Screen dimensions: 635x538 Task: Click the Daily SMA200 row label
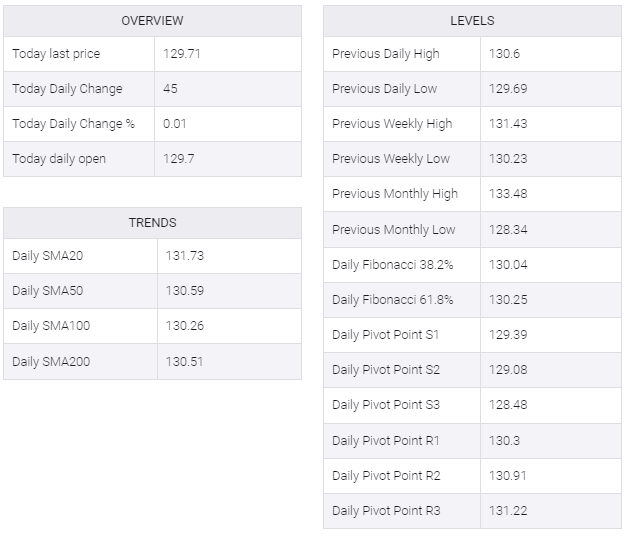[x=51, y=361]
